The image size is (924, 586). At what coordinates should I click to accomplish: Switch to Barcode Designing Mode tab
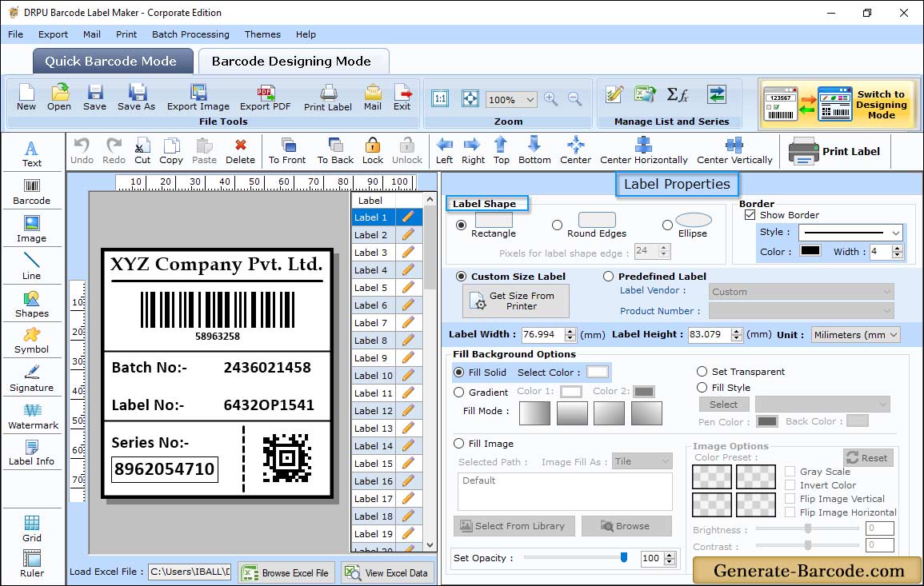[x=292, y=62]
